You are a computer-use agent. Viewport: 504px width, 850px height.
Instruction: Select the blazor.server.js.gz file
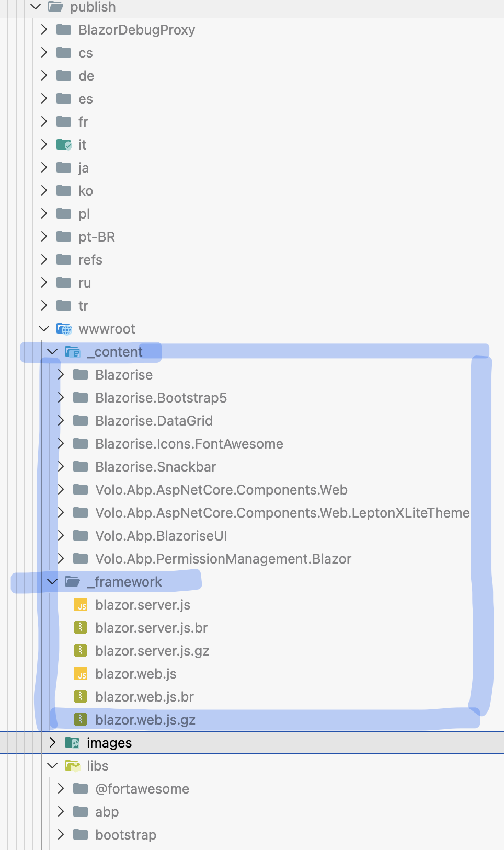pyautogui.click(x=152, y=651)
